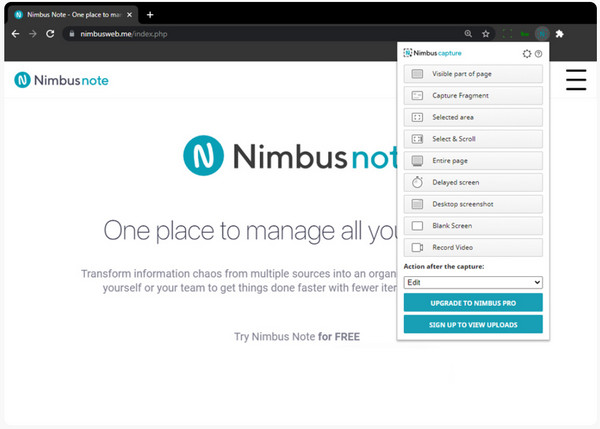Click the zoom magnifier icon in the address bar
Image resolution: width=600 pixels, height=429 pixels.
click(468, 34)
